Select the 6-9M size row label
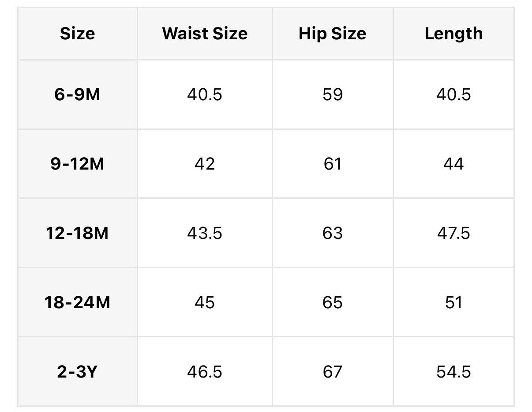Viewport: 532px width, 412px height. click(77, 94)
